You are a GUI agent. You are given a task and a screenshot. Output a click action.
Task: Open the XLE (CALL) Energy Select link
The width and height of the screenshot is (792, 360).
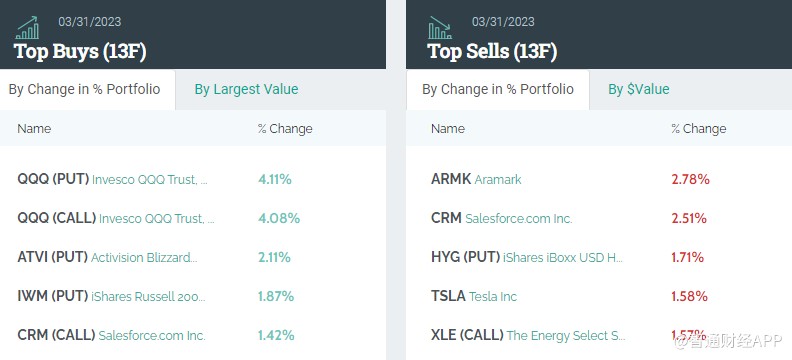(528, 335)
